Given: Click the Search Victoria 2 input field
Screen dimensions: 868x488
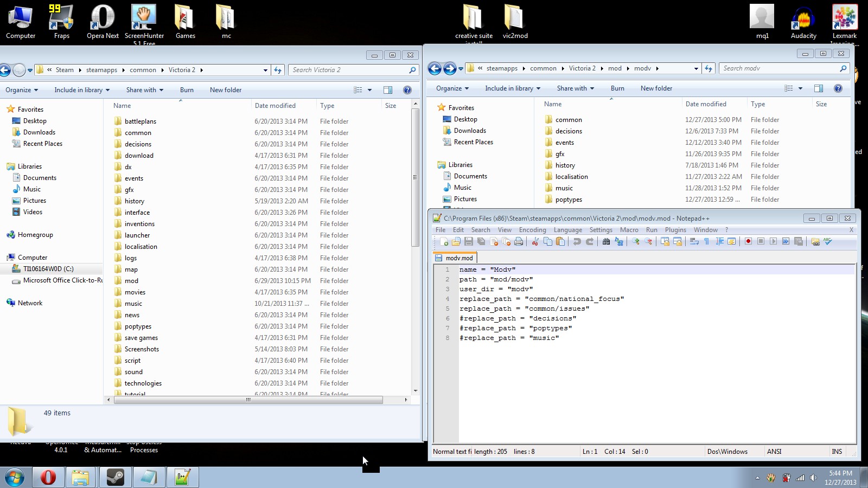Looking at the screenshot, I should 354,70.
